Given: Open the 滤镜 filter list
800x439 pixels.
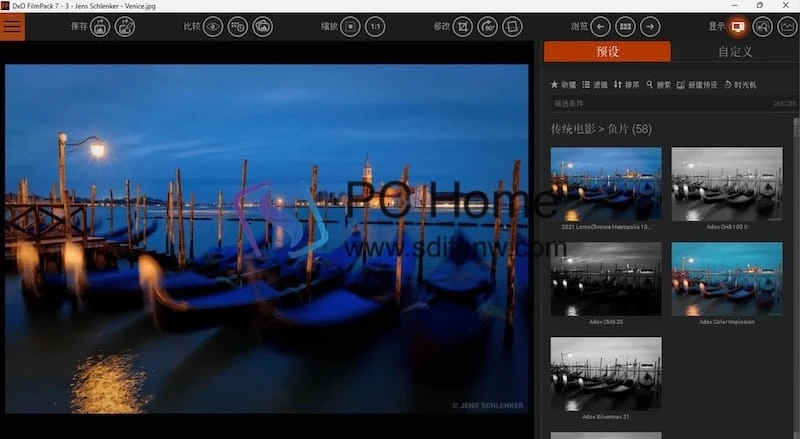Looking at the screenshot, I should click(x=595, y=85).
